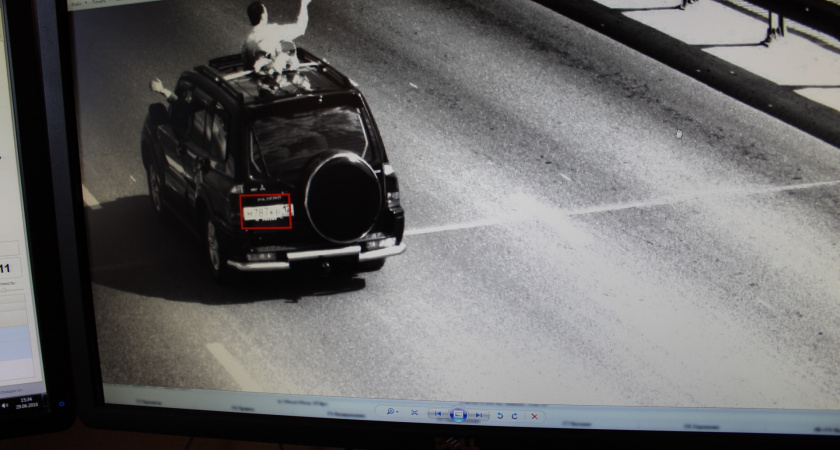Click the empty field above the 11 value
The width and height of the screenshot is (840, 450).
[8, 248]
